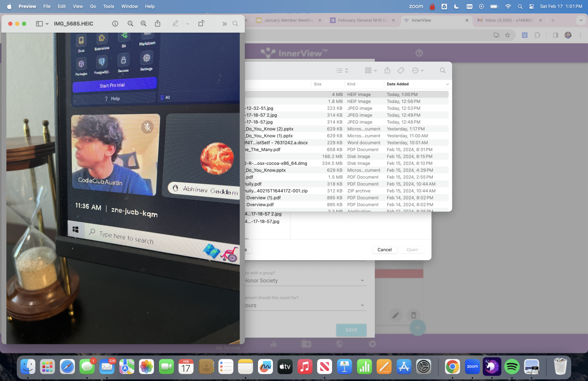Select the ZIP archive file row

pos(346,191)
